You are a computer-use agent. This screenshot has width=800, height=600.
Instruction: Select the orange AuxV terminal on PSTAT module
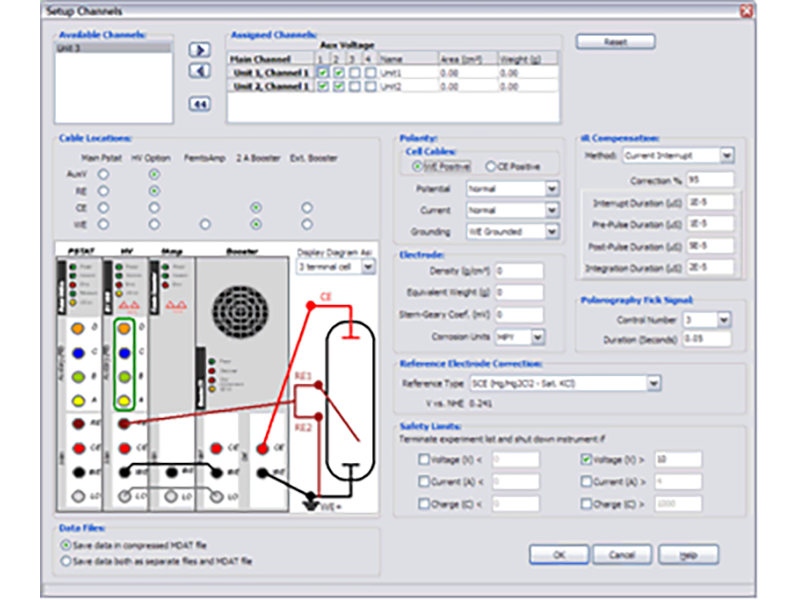(x=76, y=327)
